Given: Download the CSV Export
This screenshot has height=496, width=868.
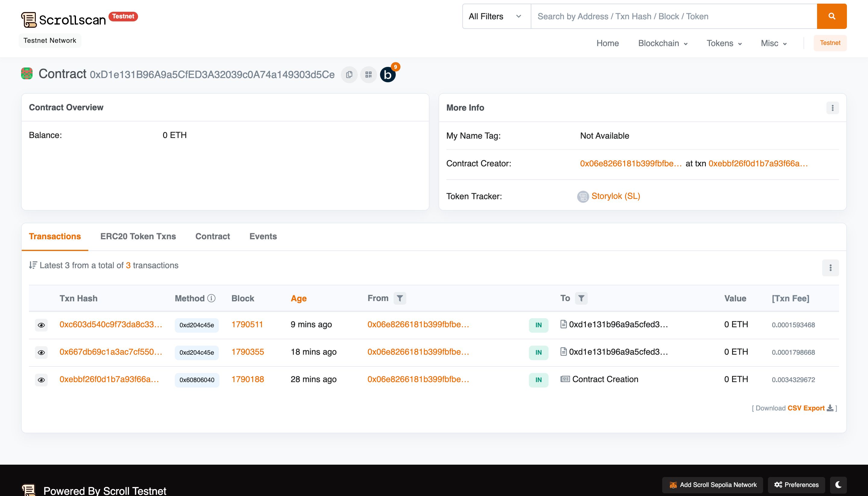Looking at the screenshot, I should 806,408.
